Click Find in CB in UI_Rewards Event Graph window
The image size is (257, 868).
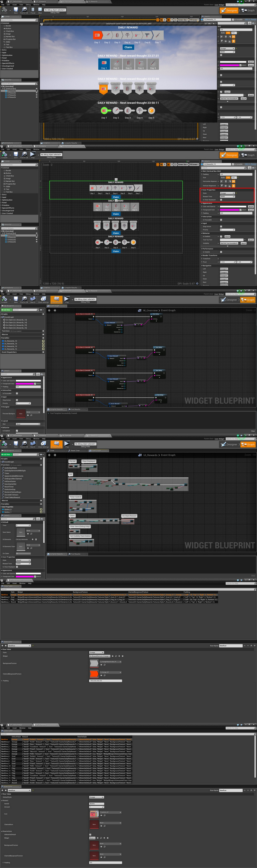[24, 444]
